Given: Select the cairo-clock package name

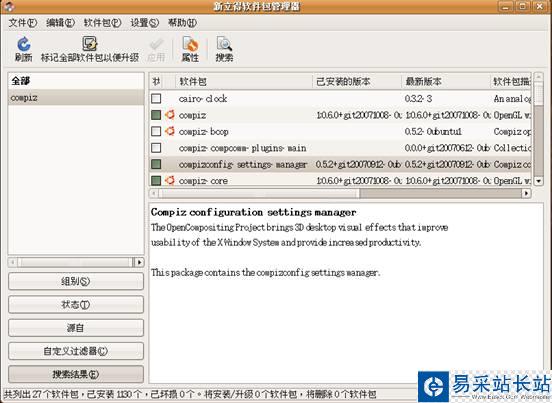Looking at the screenshot, I should click(203, 99).
